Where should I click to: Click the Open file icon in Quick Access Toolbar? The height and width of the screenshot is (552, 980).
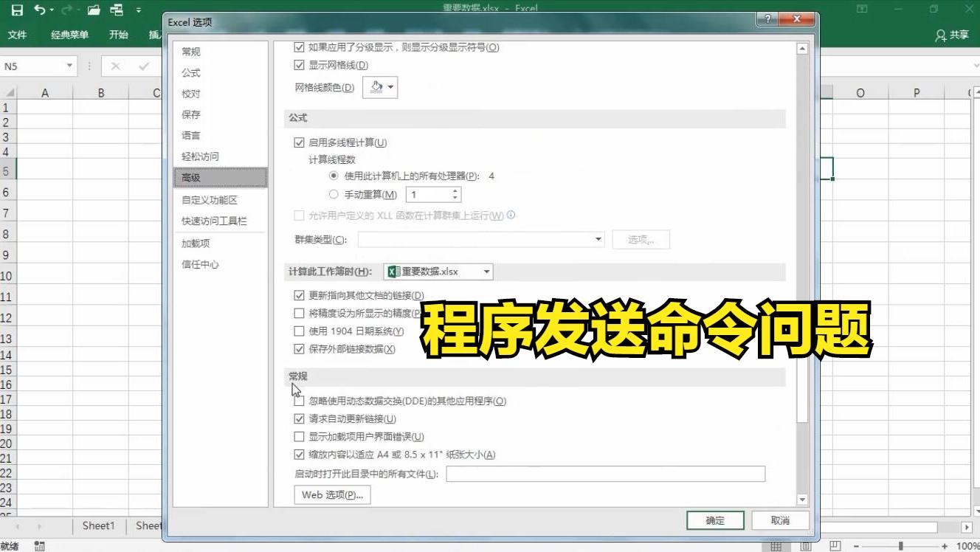pyautogui.click(x=92, y=9)
